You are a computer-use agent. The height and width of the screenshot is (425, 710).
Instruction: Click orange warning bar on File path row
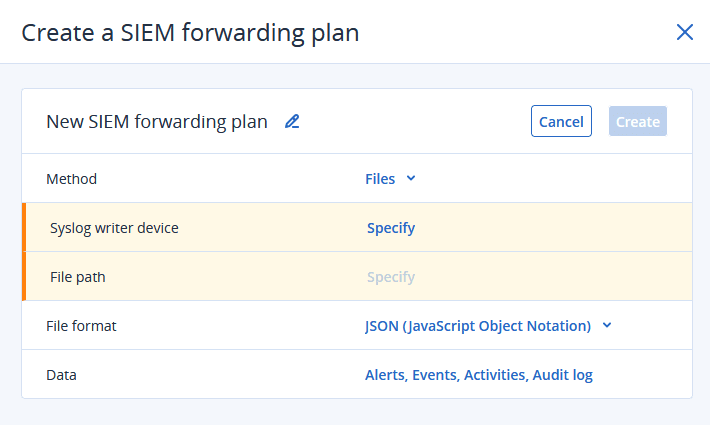[x=24, y=277]
